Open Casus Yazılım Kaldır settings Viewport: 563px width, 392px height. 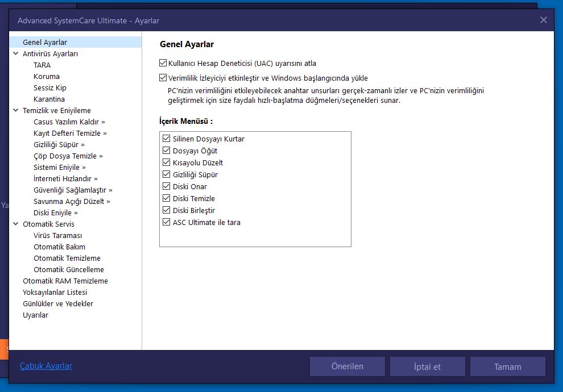point(69,122)
